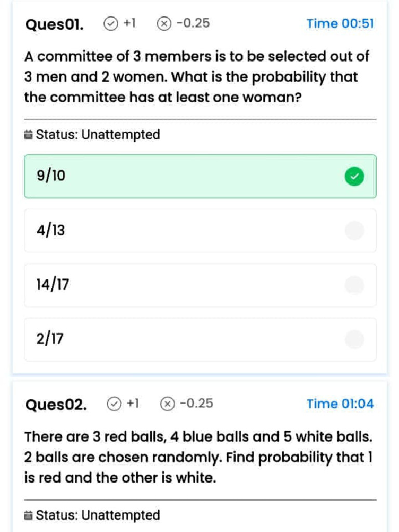
Task: Select the radio circle for 2/17
Action: [354, 339]
